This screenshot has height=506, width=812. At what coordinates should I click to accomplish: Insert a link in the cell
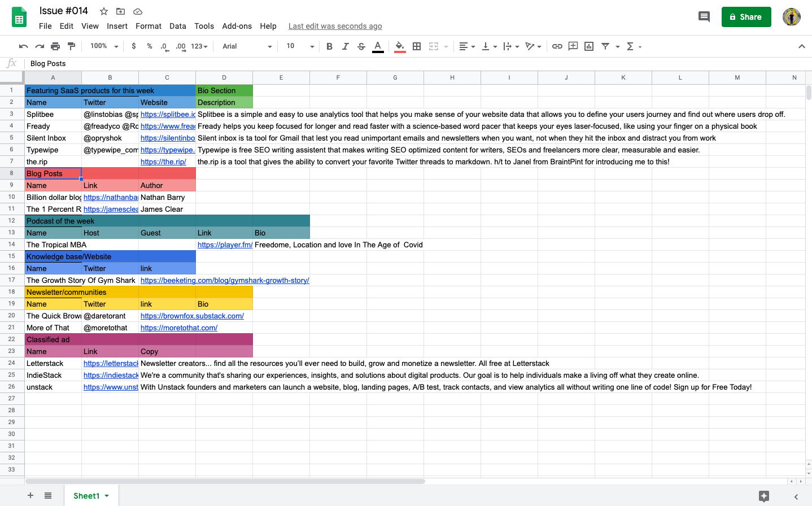point(557,46)
